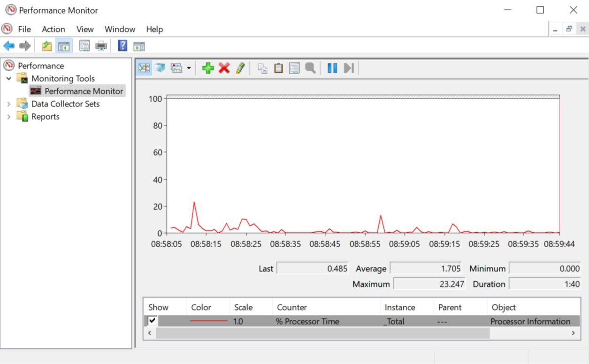Expand the Data Collector Sets node

[10, 104]
